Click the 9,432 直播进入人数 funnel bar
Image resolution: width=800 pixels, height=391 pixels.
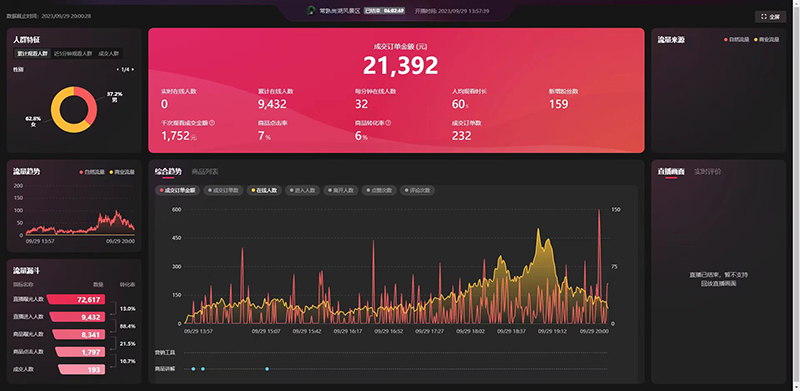78,317
